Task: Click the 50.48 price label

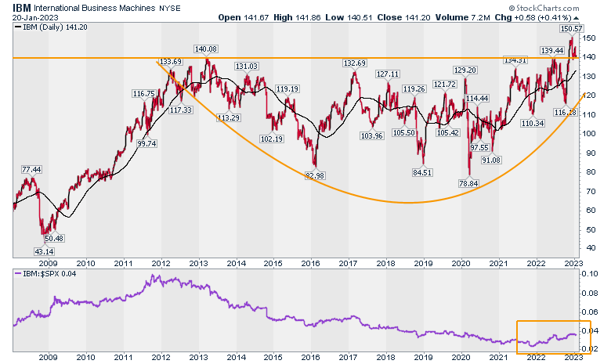Action: pos(54,238)
